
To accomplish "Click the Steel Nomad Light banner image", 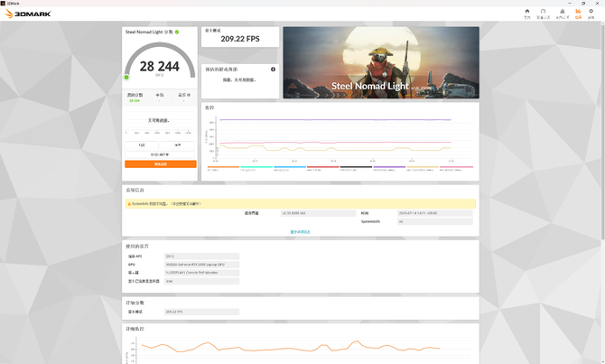I will click(x=380, y=62).
